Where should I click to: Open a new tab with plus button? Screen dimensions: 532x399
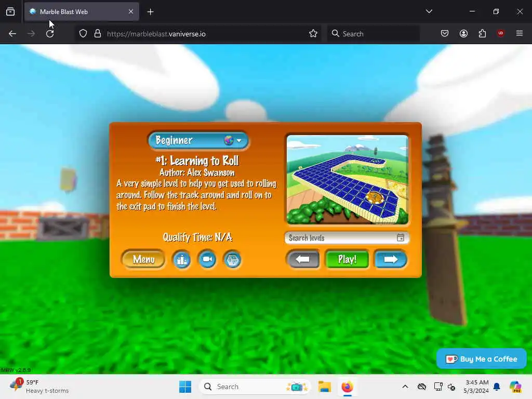(150, 12)
